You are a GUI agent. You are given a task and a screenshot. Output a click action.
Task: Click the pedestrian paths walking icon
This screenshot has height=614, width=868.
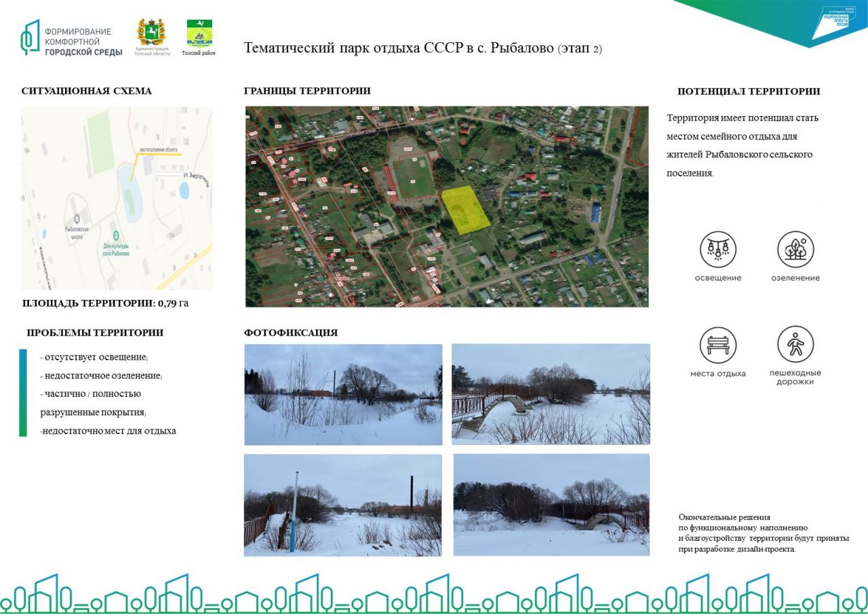pyautogui.click(x=795, y=345)
